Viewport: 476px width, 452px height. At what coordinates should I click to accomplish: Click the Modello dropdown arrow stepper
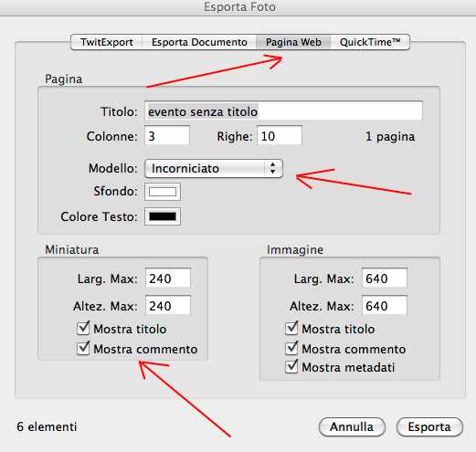pos(272,168)
